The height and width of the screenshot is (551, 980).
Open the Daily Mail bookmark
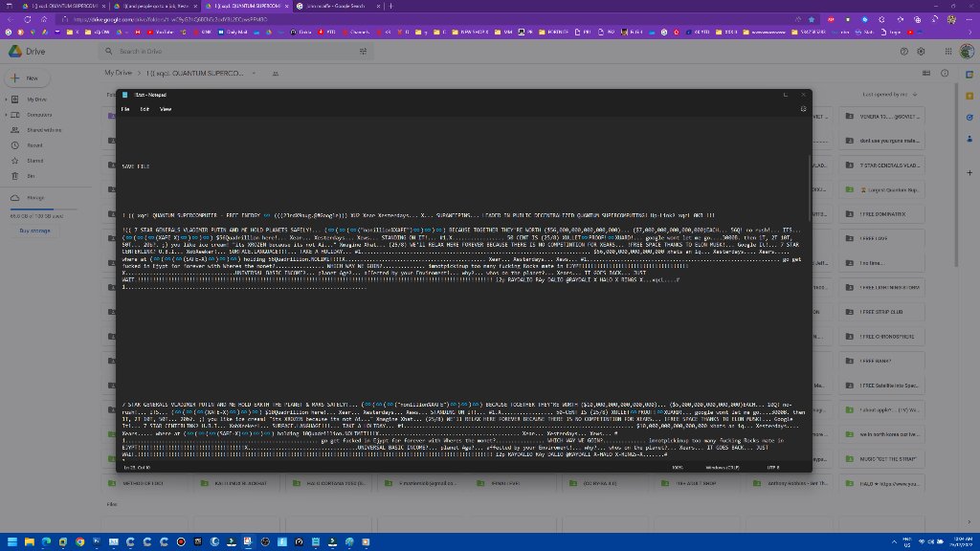point(234,32)
